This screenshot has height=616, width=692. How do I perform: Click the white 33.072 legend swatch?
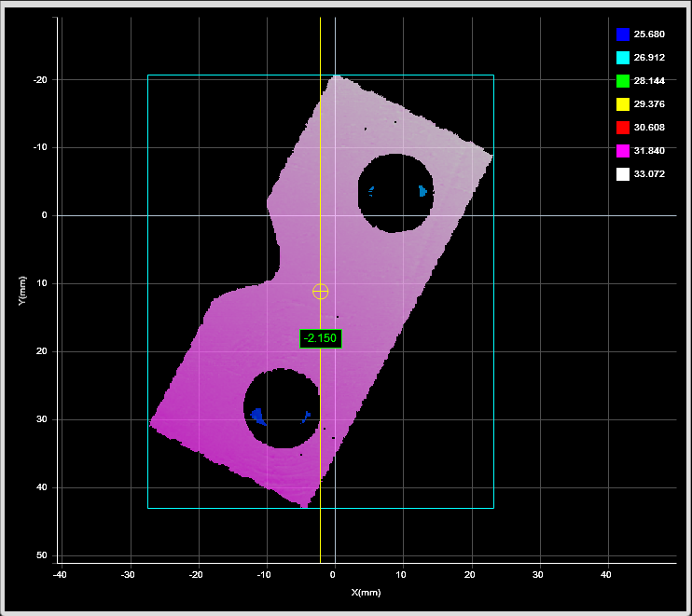(x=623, y=174)
